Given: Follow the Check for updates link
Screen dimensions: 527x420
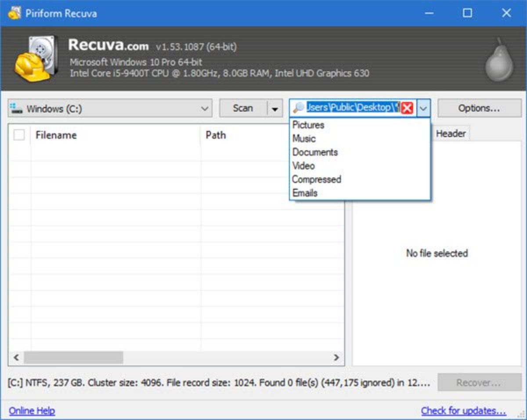Looking at the screenshot, I should [x=463, y=411].
